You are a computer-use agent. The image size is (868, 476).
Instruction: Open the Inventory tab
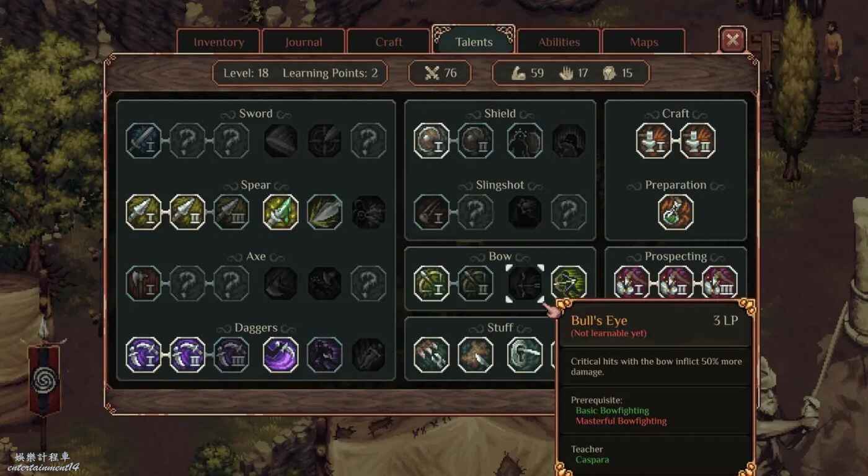tap(219, 42)
